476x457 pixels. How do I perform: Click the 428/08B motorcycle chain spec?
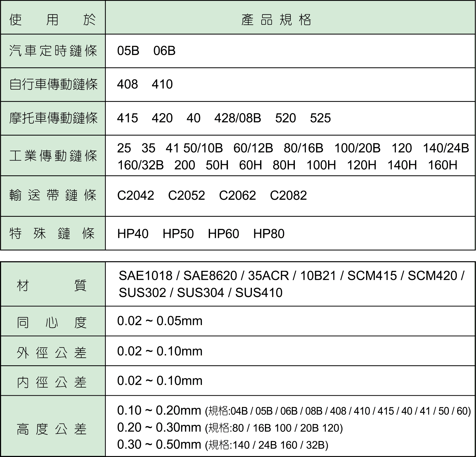coord(238,118)
